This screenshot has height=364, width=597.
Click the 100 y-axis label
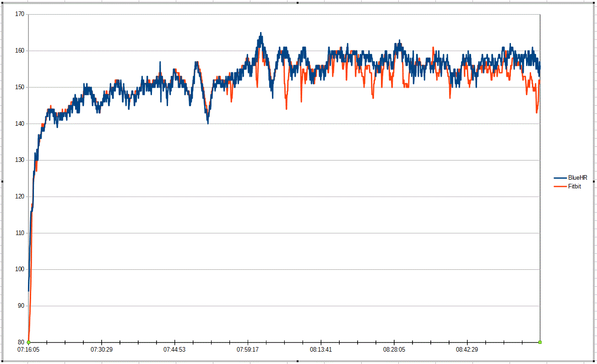point(20,269)
